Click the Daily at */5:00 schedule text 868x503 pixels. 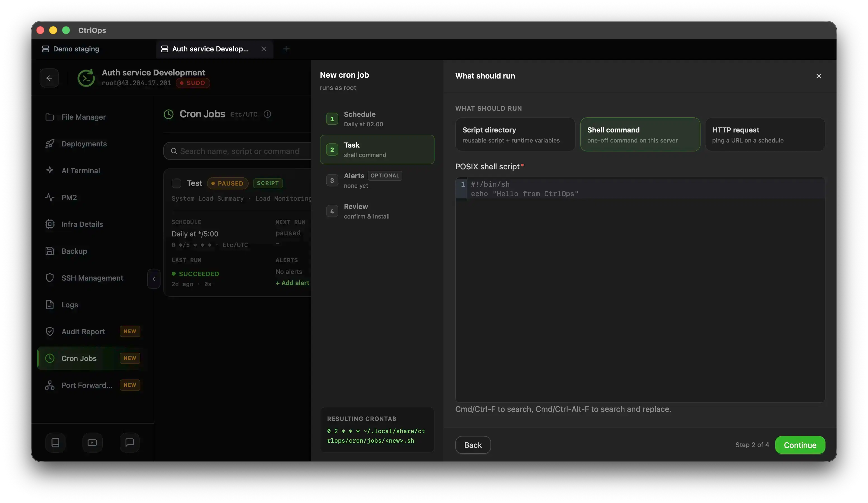(x=195, y=234)
